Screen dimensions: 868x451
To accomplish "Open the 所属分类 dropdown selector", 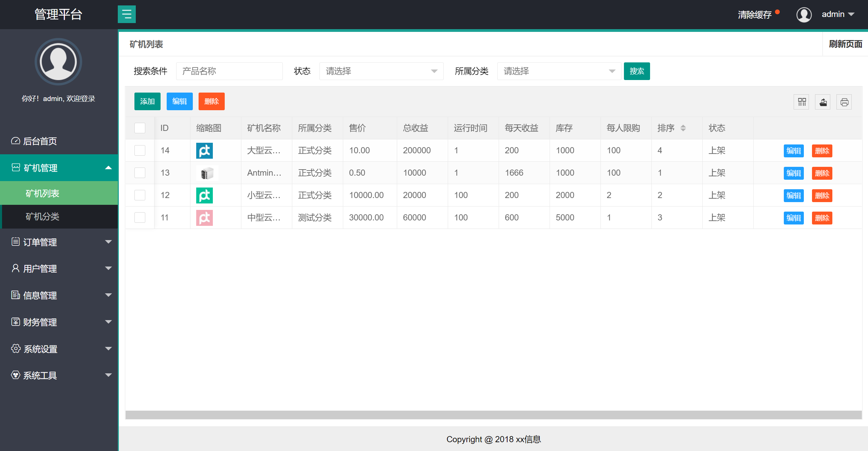I will (559, 71).
